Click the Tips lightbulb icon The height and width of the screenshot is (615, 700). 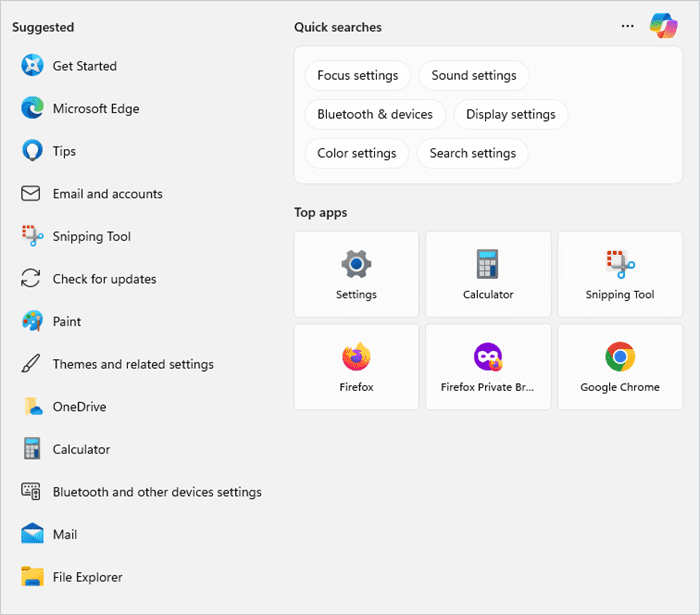coord(32,151)
